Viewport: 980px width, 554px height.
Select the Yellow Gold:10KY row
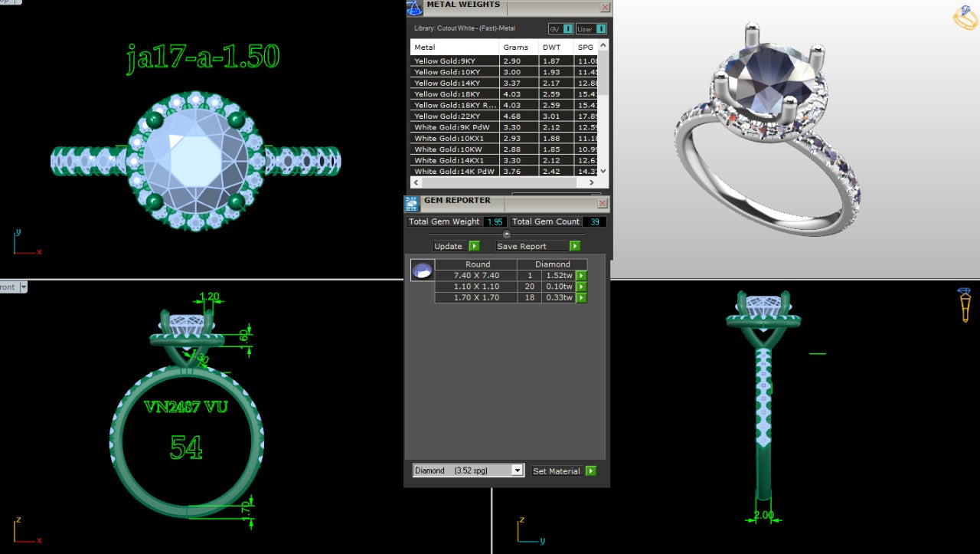pos(504,71)
